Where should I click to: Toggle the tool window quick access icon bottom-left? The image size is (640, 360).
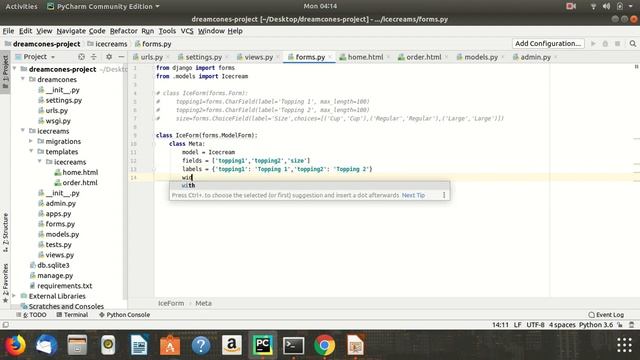(x=5, y=325)
